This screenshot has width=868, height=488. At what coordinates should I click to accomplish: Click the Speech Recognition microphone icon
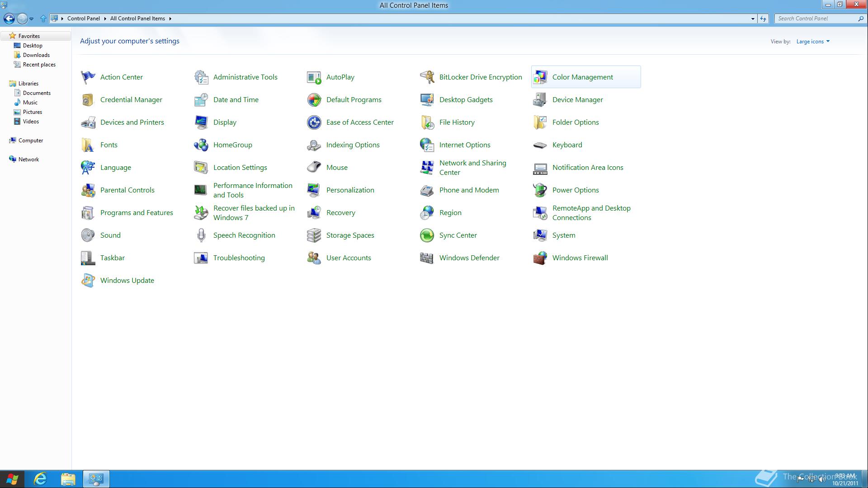tap(201, 235)
